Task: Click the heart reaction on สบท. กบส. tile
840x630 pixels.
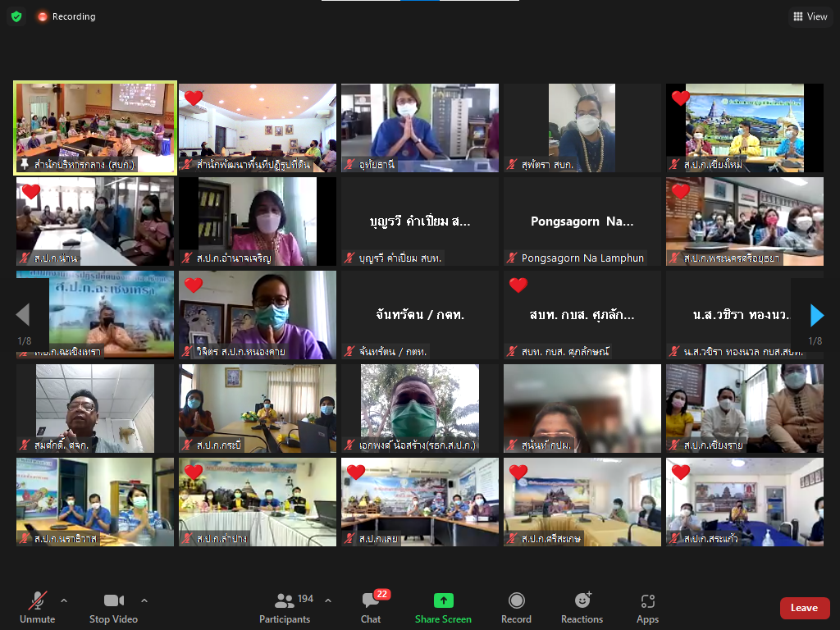Action: click(x=518, y=285)
